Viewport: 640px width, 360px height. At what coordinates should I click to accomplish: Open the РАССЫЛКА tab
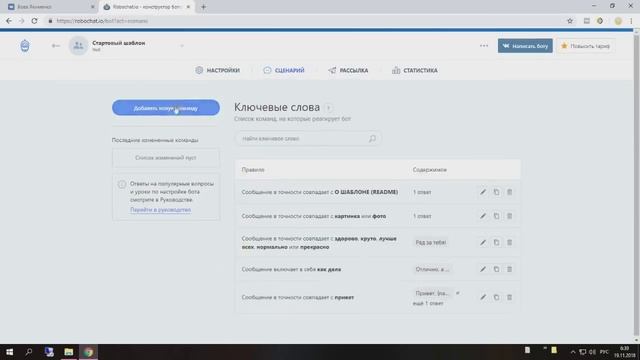(x=348, y=70)
